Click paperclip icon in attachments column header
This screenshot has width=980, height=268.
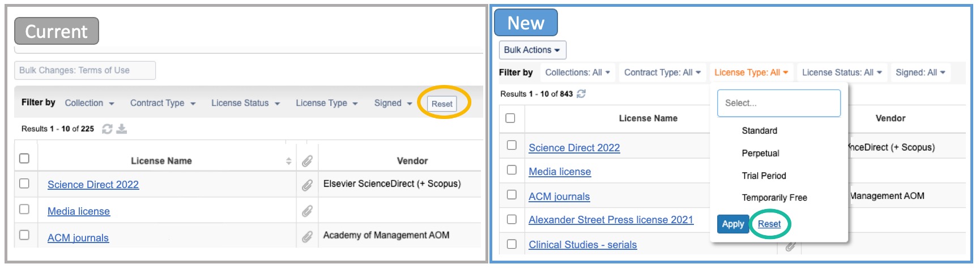pyautogui.click(x=307, y=161)
